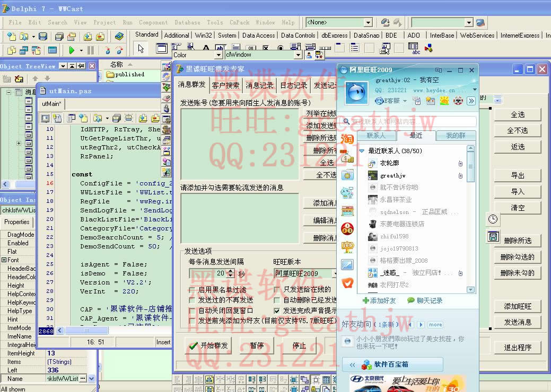Click the gold coins icon in the WangWang sidebar
Screen dimensions: 551x392
point(347,157)
